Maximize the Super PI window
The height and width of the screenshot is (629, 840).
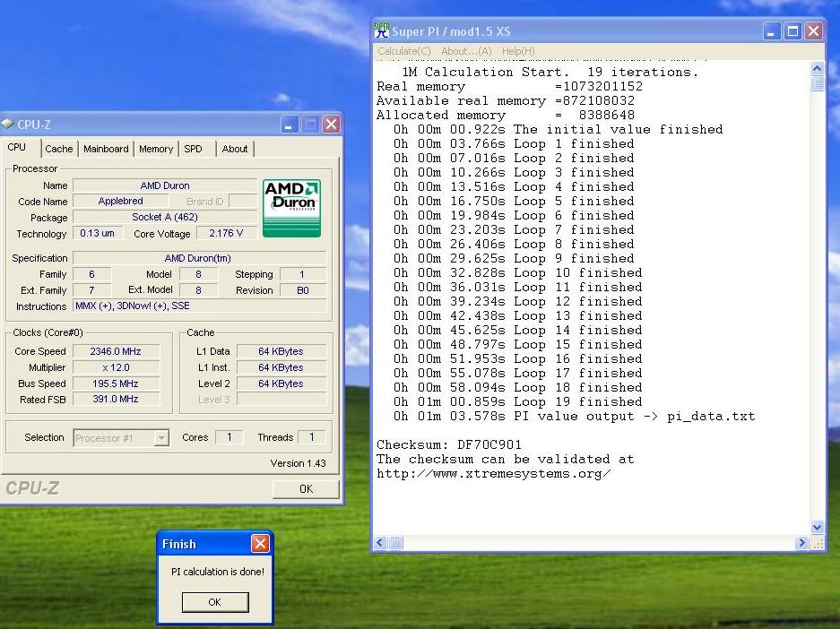(x=792, y=31)
